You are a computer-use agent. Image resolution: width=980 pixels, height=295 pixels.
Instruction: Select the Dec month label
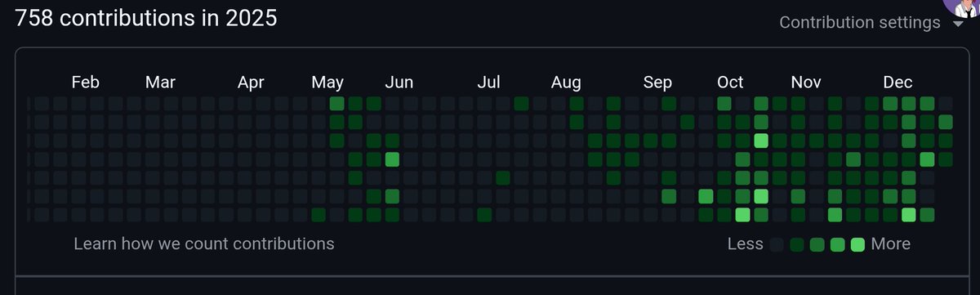click(x=898, y=83)
